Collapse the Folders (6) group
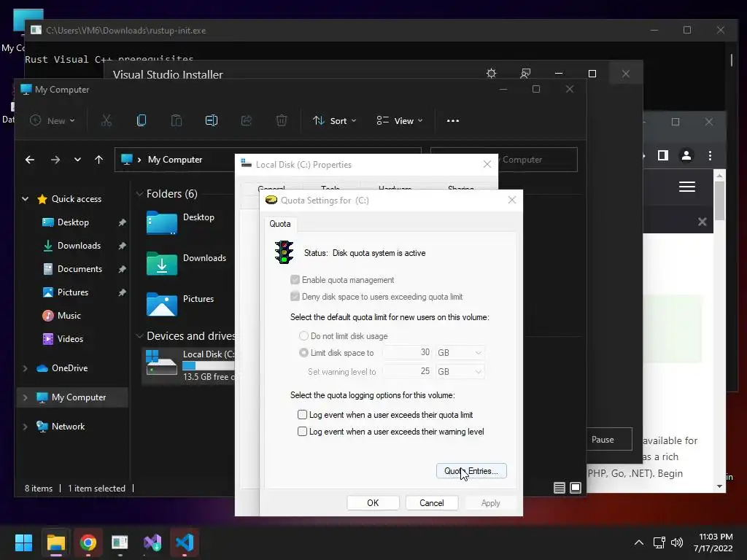Screen dimensions: 747x560 click(139, 193)
